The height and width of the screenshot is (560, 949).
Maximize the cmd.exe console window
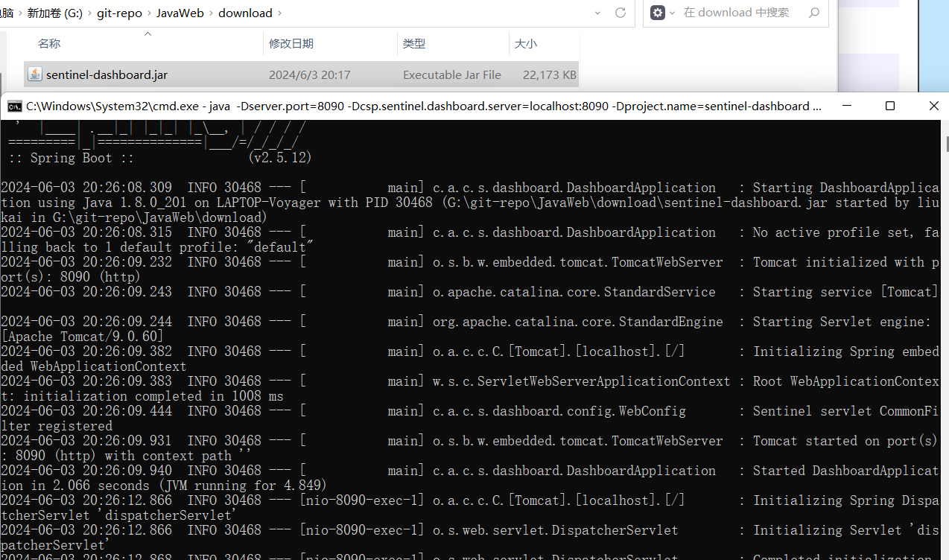(889, 106)
